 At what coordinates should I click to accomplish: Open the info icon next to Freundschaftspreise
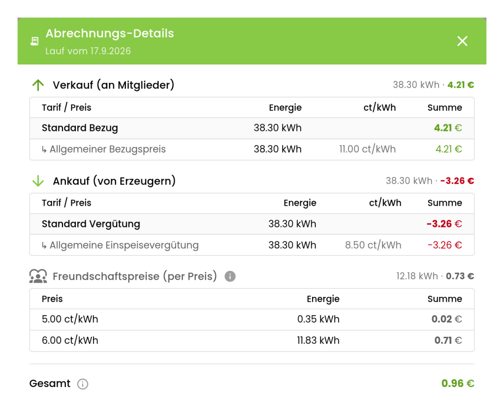click(x=230, y=276)
